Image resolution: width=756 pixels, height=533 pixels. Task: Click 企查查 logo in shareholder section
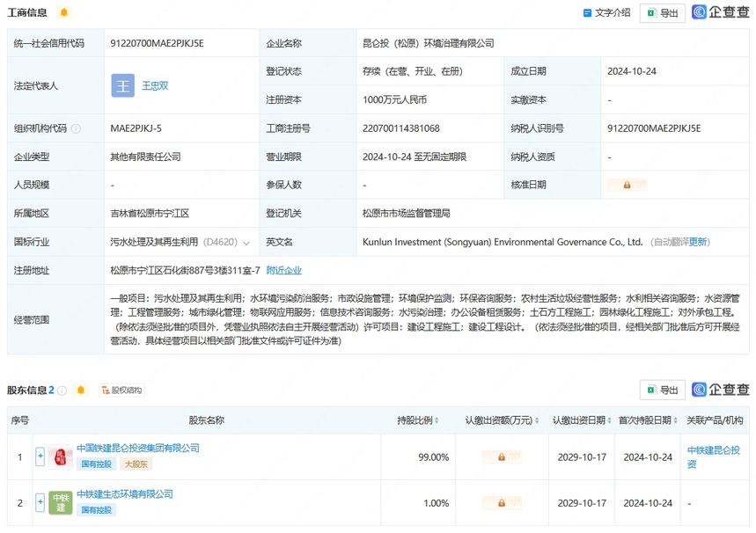[x=720, y=390]
